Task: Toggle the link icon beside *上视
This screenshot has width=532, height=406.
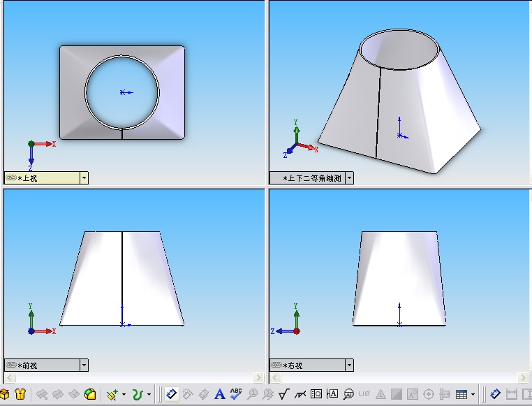Action: click(x=11, y=178)
